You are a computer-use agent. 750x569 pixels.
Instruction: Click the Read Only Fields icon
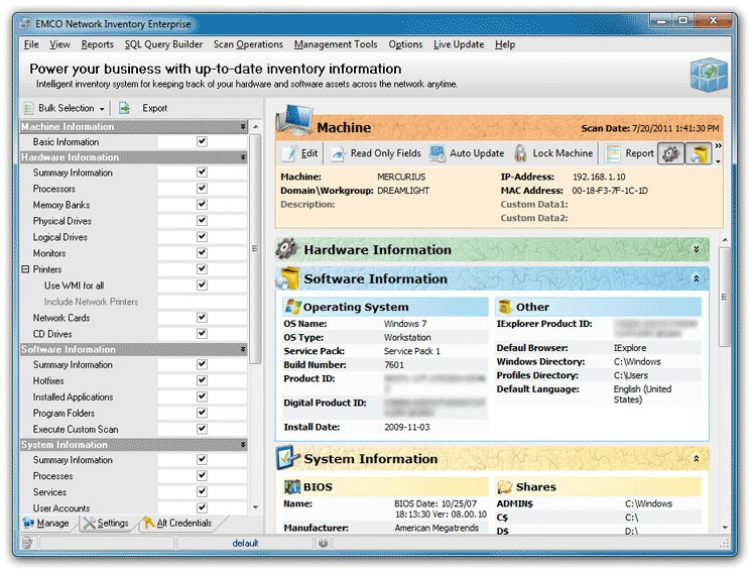tap(338, 153)
